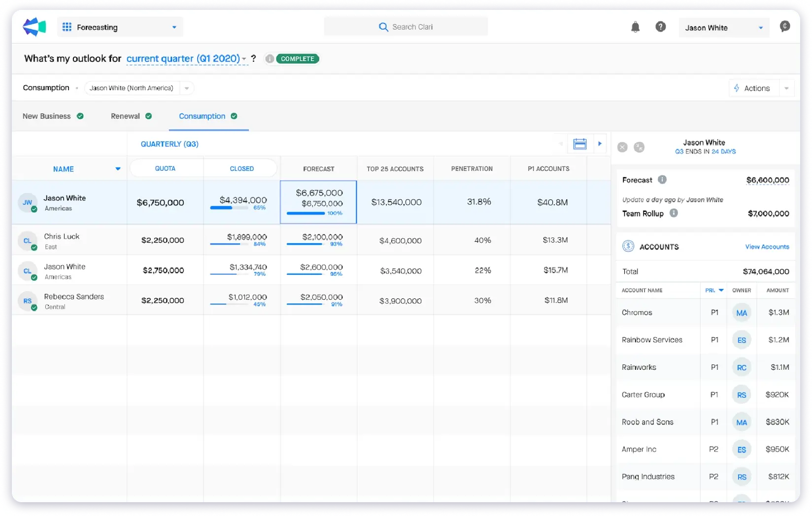The height and width of the screenshot is (516, 812).
Task: Toggle the green checkmark beside Chris Luck's avatar
Action: coord(34,247)
